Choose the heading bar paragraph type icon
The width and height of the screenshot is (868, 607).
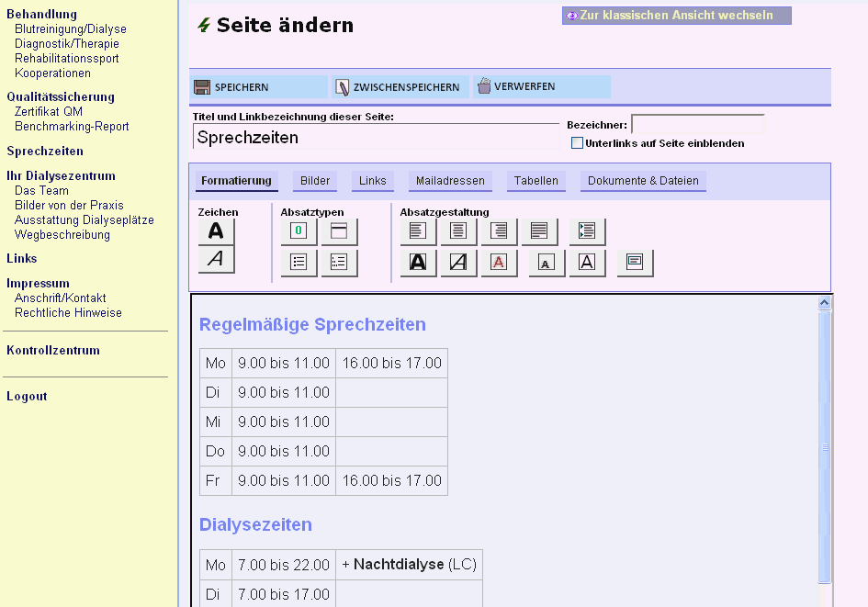click(339, 231)
